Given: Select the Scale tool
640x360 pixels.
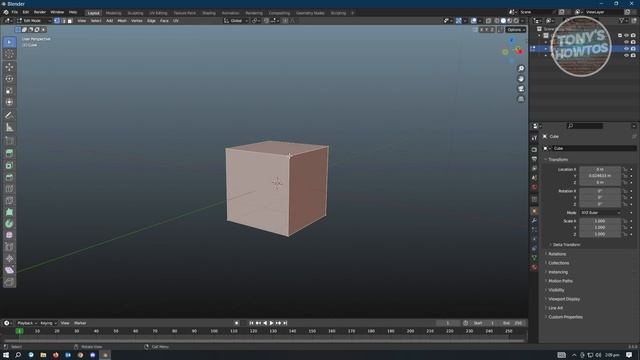Looking at the screenshot, I should coord(9,91).
